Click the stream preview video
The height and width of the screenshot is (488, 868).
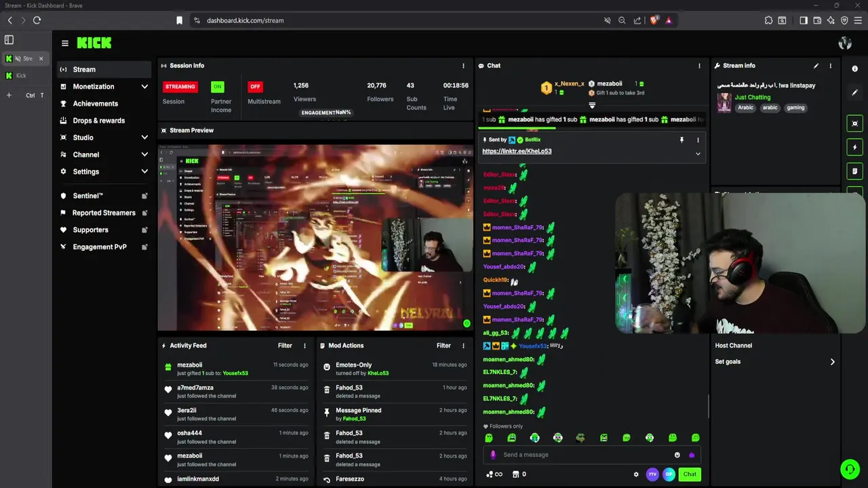click(x=315, y=237)
